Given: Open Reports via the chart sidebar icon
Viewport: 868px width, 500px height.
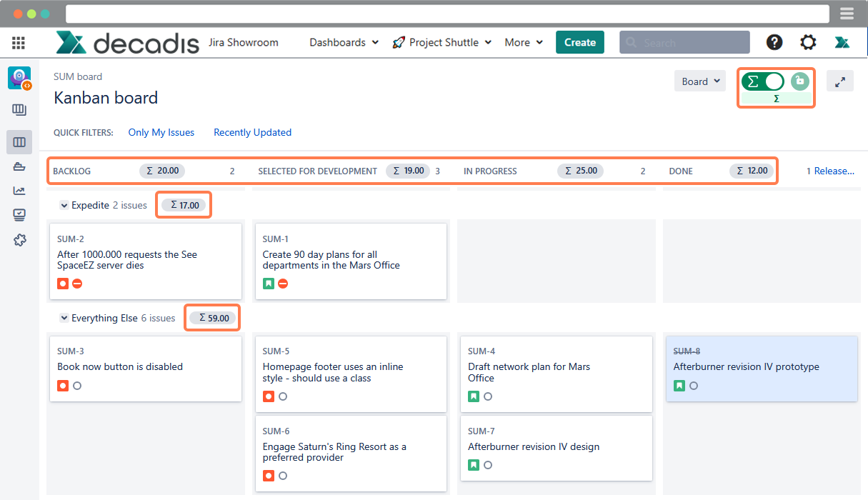Looking at the screenshot, I should coord(19,191).
